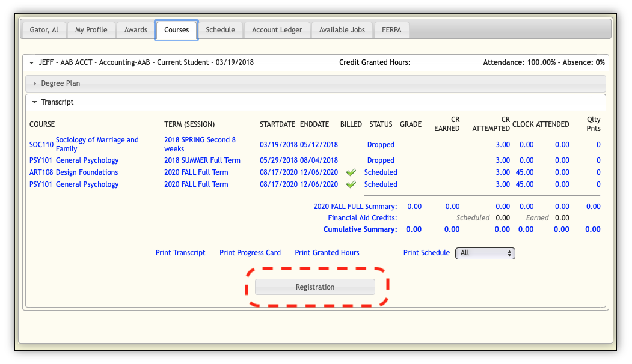Click the Credit Granted Hours label

(375, 62)
